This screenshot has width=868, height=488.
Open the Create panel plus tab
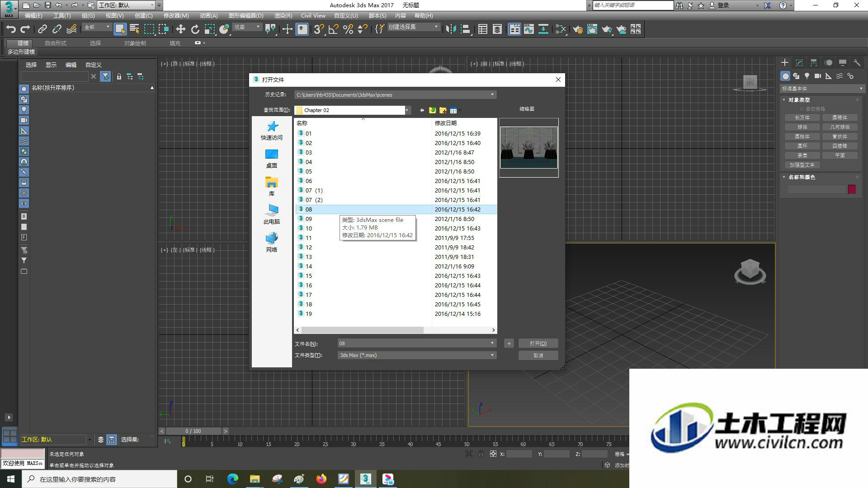785,63
